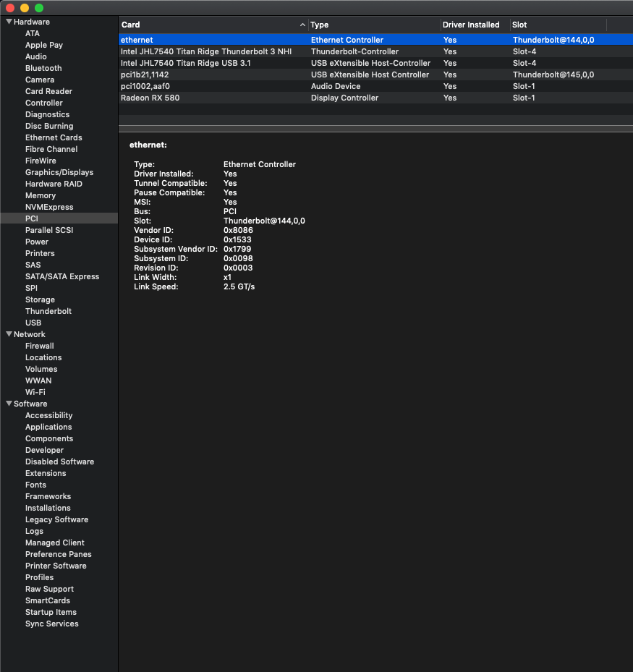Open the Ethernet Cards category
Viewport: 633px width, 672px height.
[54, 137]
